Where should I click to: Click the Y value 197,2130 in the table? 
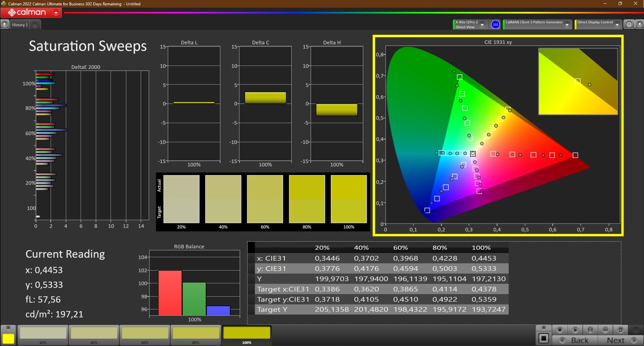[488, 279]
